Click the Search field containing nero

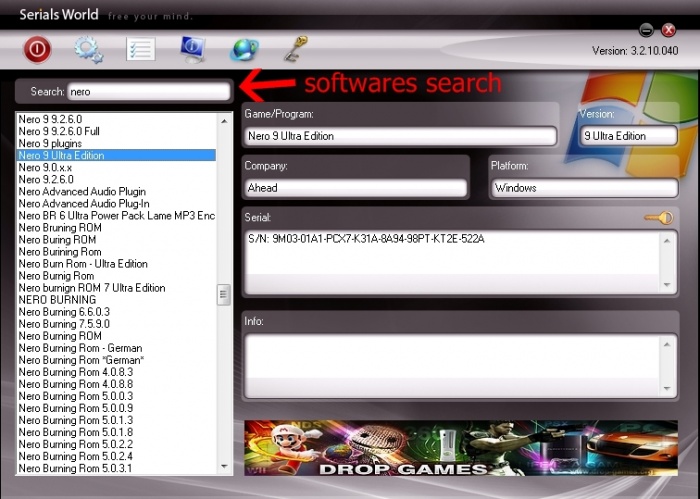tap(149, 91)
